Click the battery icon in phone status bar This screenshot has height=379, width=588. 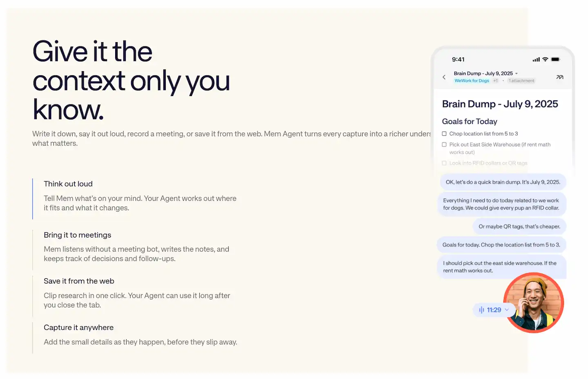click(x=556, y=59)
